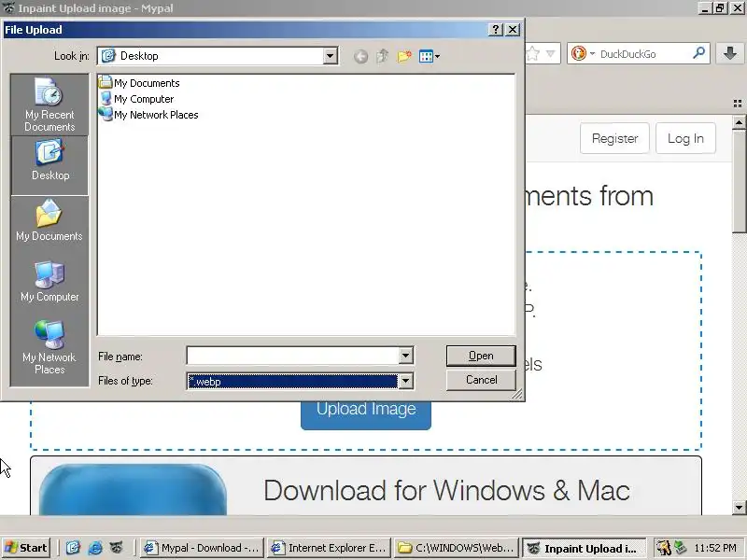Click the *.webp Files of type field
Image resolution: width=747 pixels, height=560 pixels.
[x=292, y=381]
